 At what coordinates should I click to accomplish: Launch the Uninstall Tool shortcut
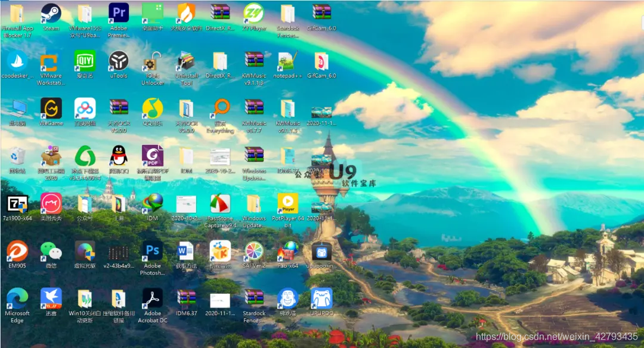[x=187, y=61]
